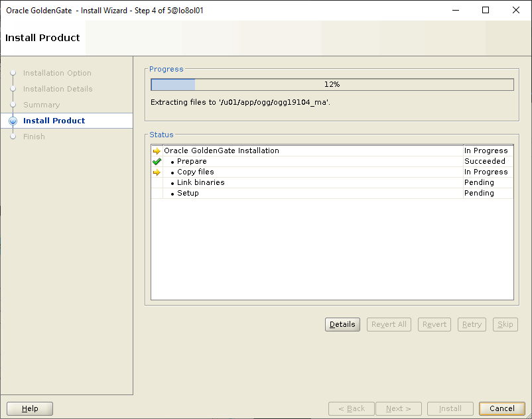Click the yellow arrow icon beside Copy files
Viewport: 532px width, 419px height.
point(157,172)
